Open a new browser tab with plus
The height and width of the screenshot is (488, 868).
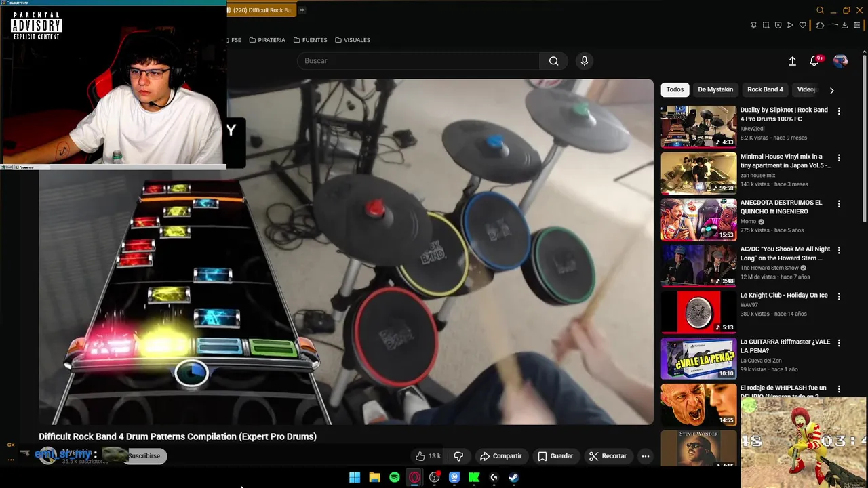tap(302, 10)
